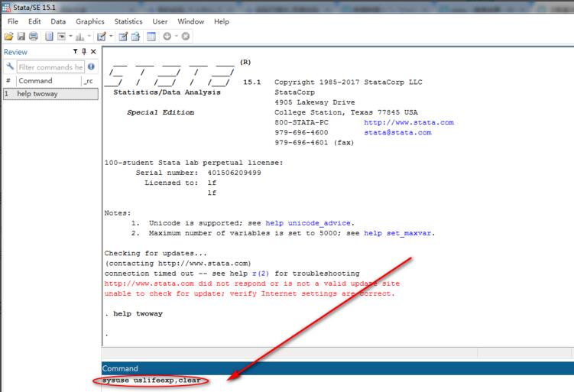Click the 'Special Edition' text
574x392 pixels.
(x=161, y=112)
